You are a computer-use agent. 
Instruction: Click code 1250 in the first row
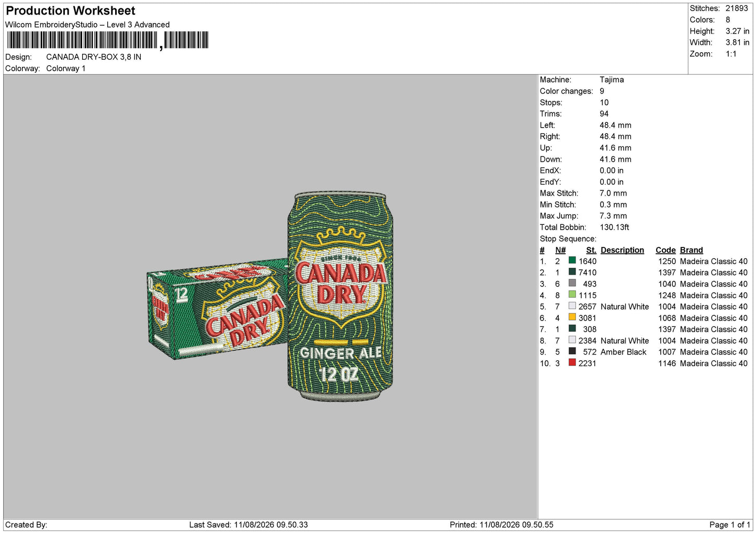pos(667,261)
